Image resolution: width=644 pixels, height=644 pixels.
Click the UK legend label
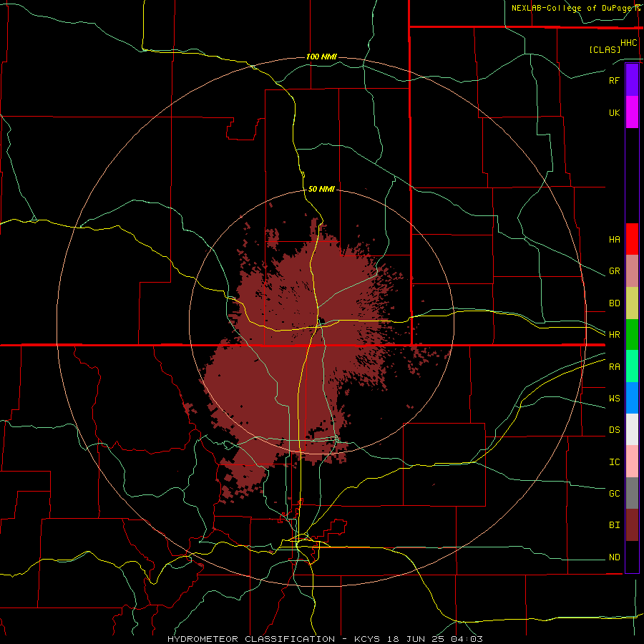click(614, 112)
